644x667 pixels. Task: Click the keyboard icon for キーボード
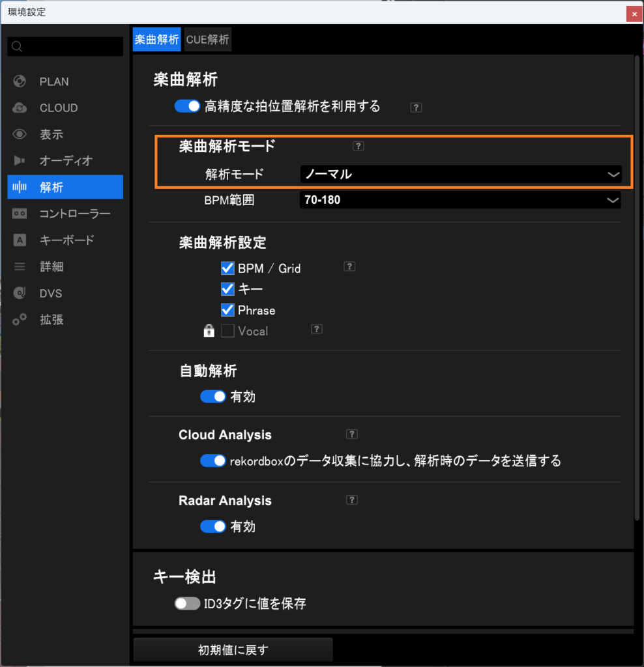tap(20, 240)
